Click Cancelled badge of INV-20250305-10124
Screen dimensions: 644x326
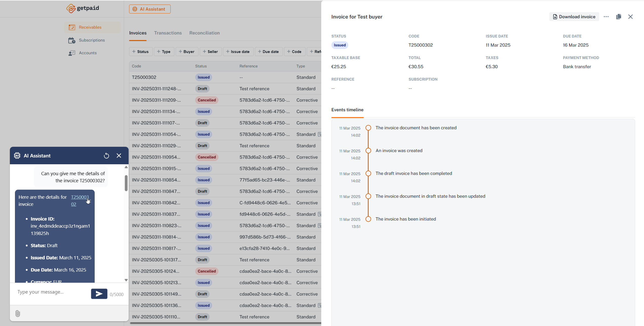[x=207, y=271]
